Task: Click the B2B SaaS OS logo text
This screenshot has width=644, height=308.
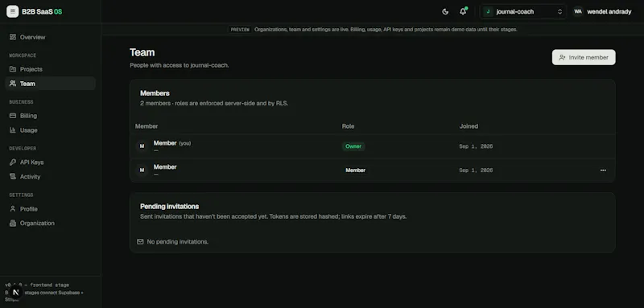Action: click(x=42, y=11)
